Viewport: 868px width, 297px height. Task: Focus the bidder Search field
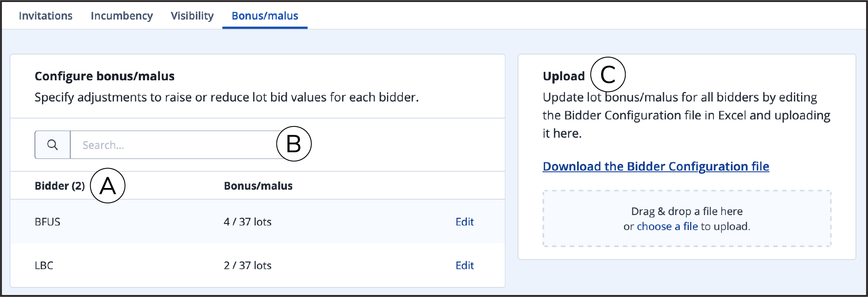(x=175, y=145)
